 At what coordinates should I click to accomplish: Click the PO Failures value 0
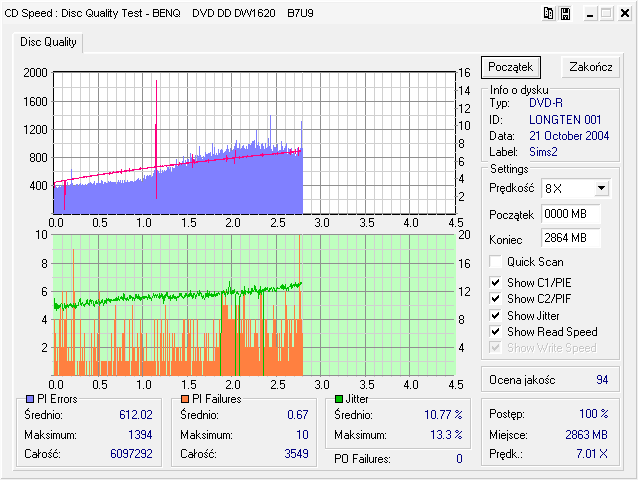pos(459,459)
